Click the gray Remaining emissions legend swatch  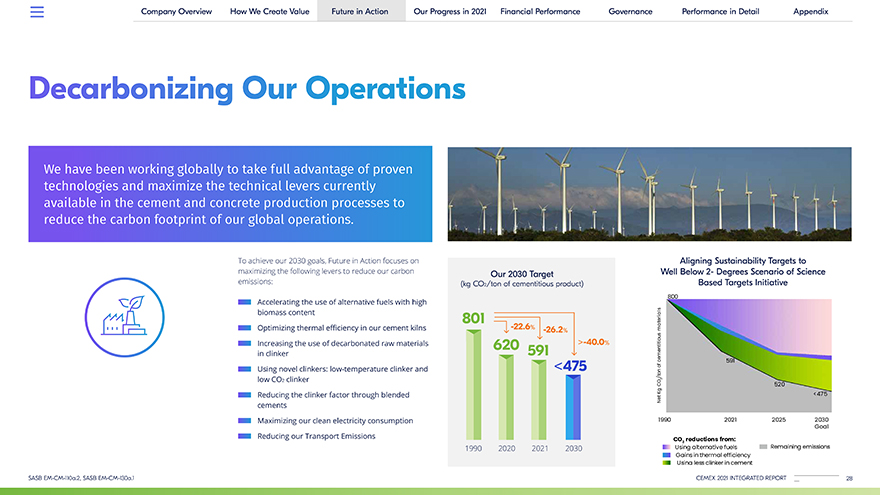pos(765,446)
